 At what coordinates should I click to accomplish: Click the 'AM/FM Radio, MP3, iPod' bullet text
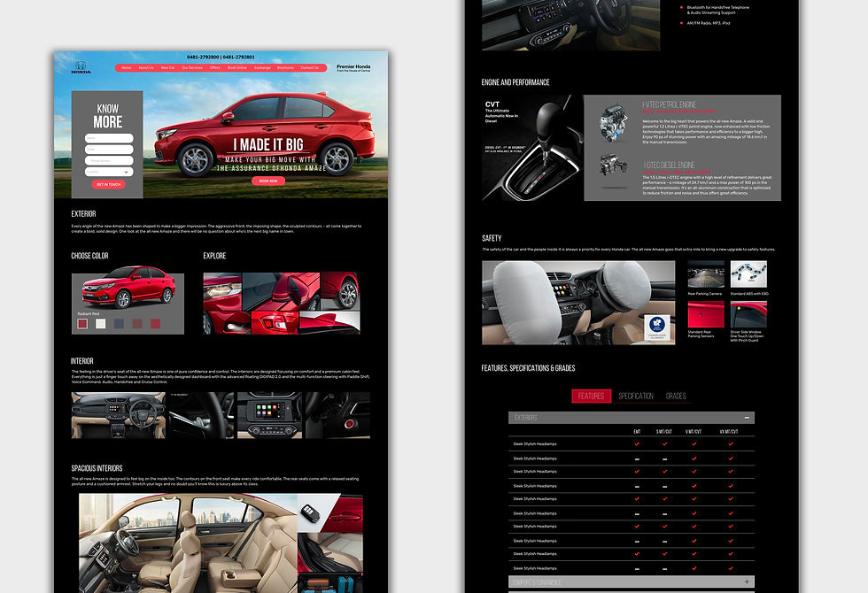709,23
